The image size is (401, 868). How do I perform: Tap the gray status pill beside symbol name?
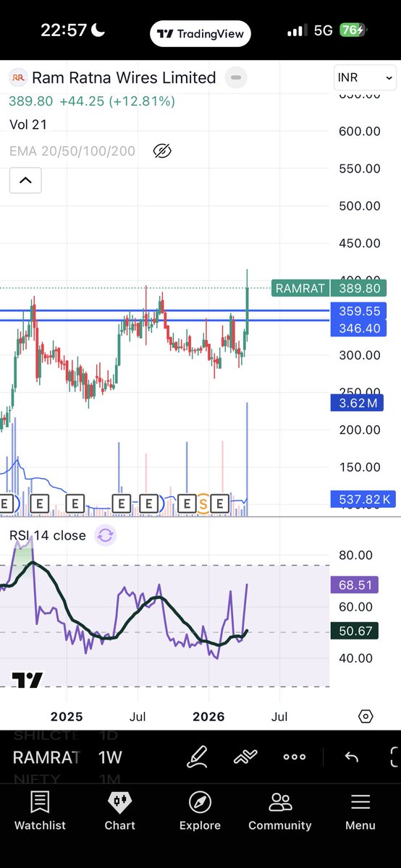tap(235, 77)
